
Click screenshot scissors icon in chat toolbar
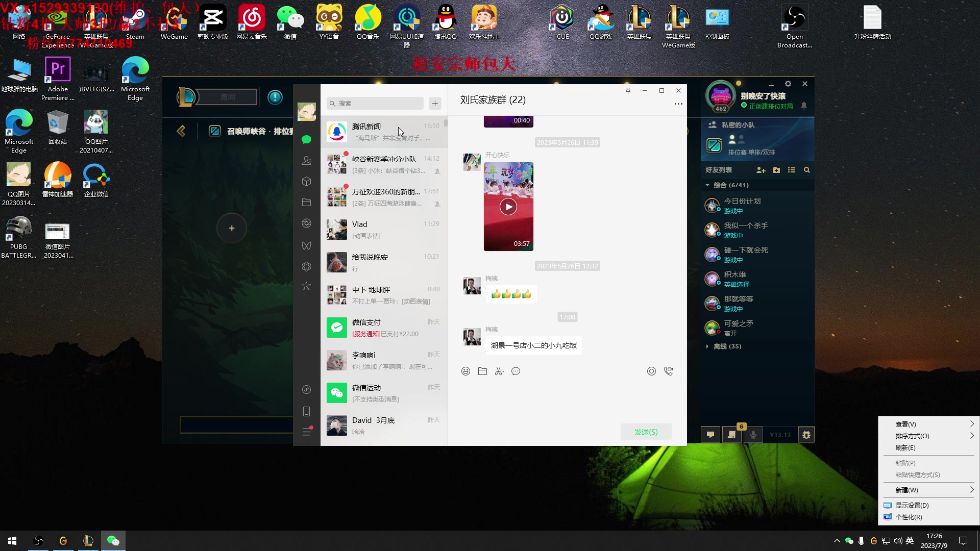[499, 371]
